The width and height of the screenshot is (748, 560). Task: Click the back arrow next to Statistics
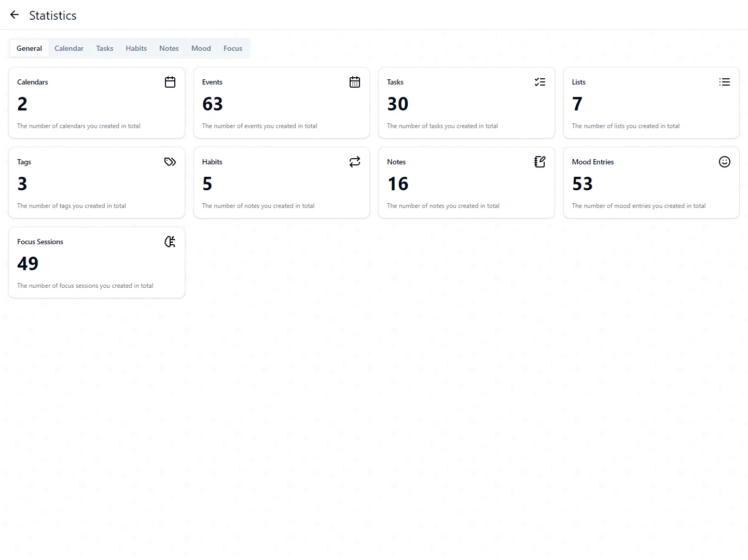15,15
